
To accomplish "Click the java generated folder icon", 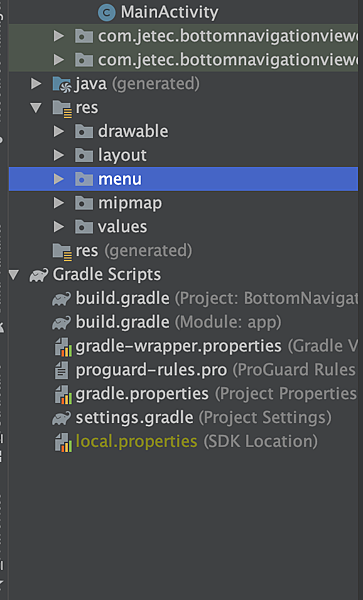I will pos(62,84).
